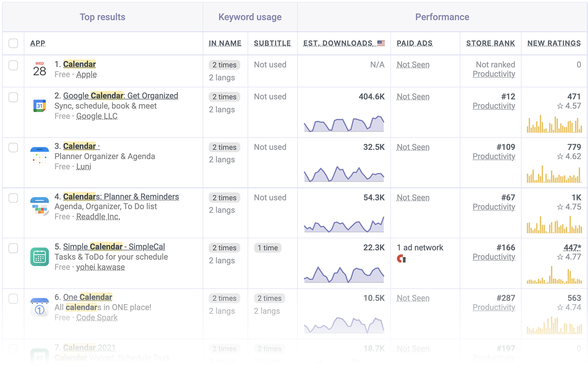588x377 pixels.
Task: Sort by the PAID ADS column header
Action: (414, 43)
